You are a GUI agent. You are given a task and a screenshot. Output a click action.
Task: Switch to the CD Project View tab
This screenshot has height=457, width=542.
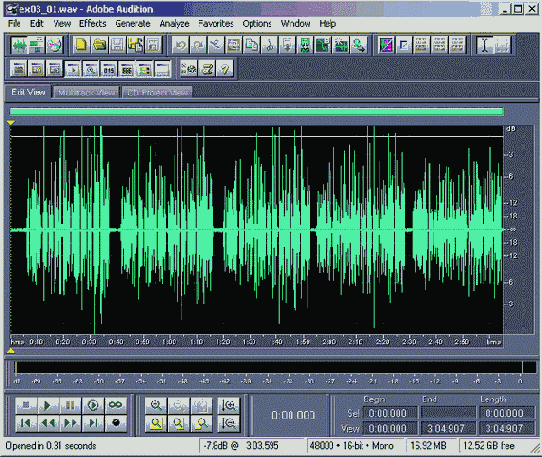tap(157, 92)
